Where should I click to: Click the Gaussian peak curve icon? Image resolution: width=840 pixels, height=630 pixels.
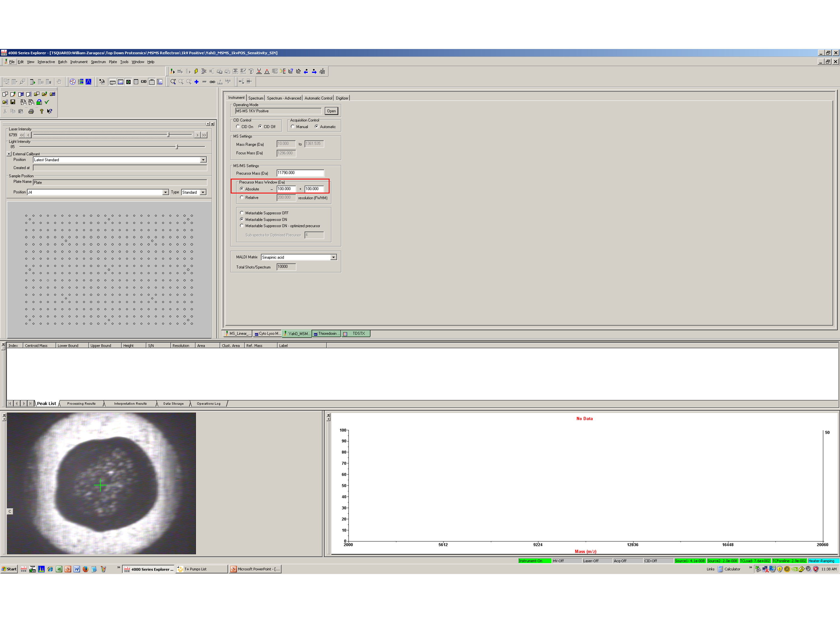point(88,82)
